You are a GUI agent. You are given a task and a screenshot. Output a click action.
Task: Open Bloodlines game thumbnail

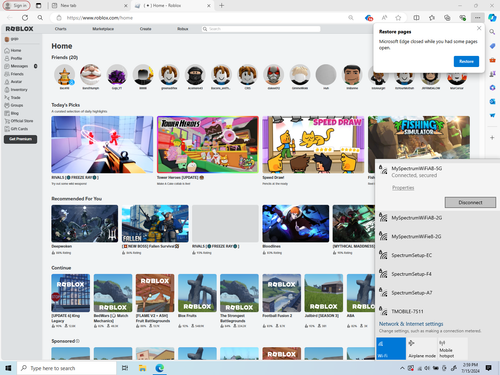(295, 223)
